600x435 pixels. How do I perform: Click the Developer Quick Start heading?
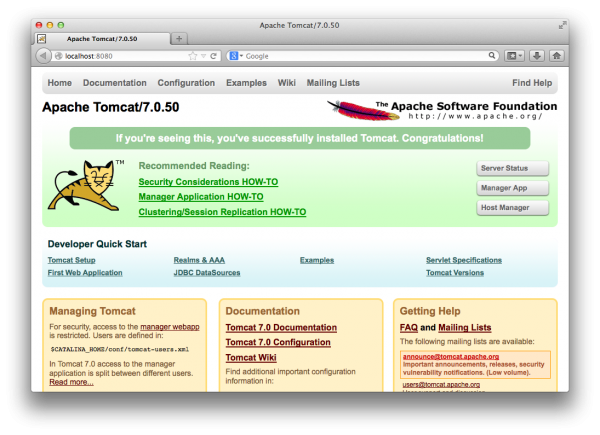[x=97, y=244]
